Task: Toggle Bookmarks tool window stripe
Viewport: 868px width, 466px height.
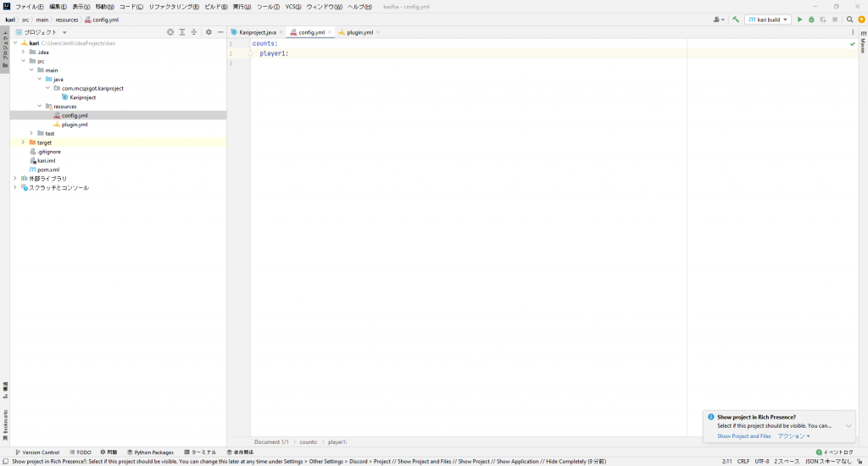Action: coord(5,424)
